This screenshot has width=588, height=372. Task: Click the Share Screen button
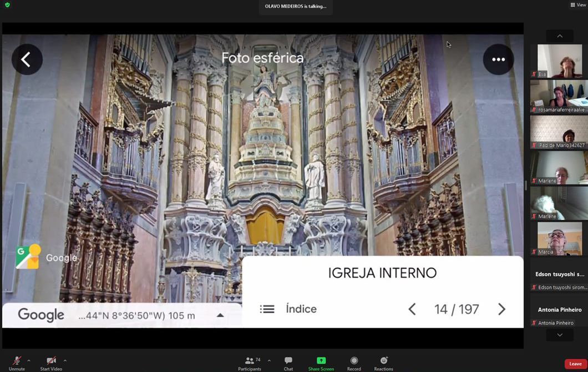coord(321,361)
